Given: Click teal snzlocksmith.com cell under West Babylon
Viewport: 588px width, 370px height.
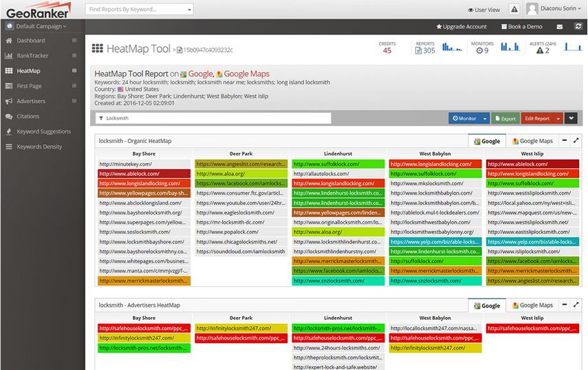Looking at the screenshot, I should tap(435, 281).
